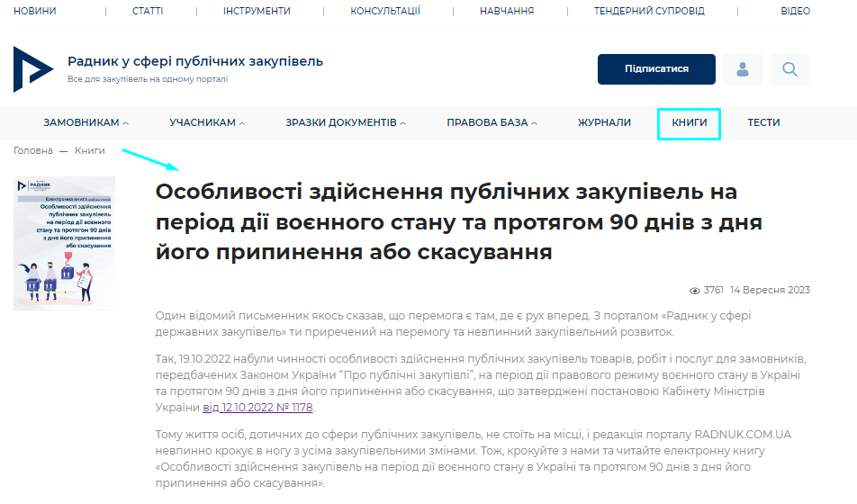This screenshot has width=857, height=504.
Task: Open the ТЕСТИ section
Action: pos(763,122)
